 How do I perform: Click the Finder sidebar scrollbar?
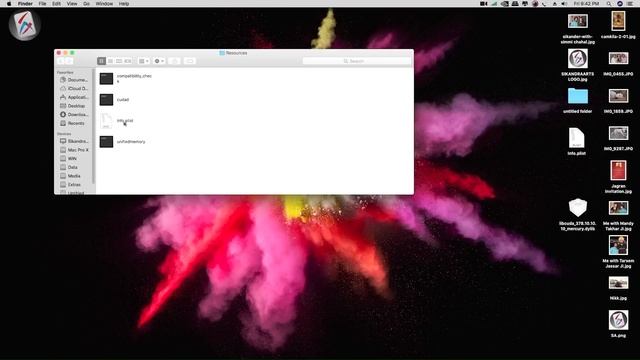pyautogui.click(x=94, y=127)
